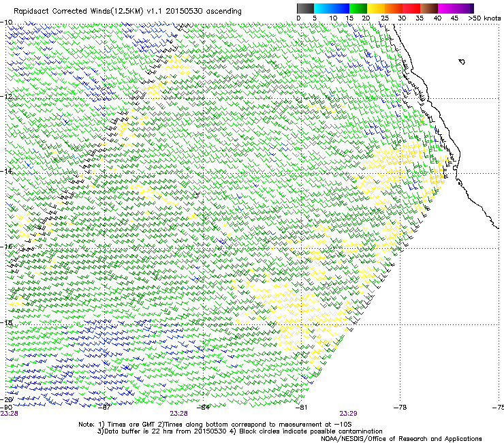
Task: Click the -87 longitude axis label
Action: coord(104,408)
